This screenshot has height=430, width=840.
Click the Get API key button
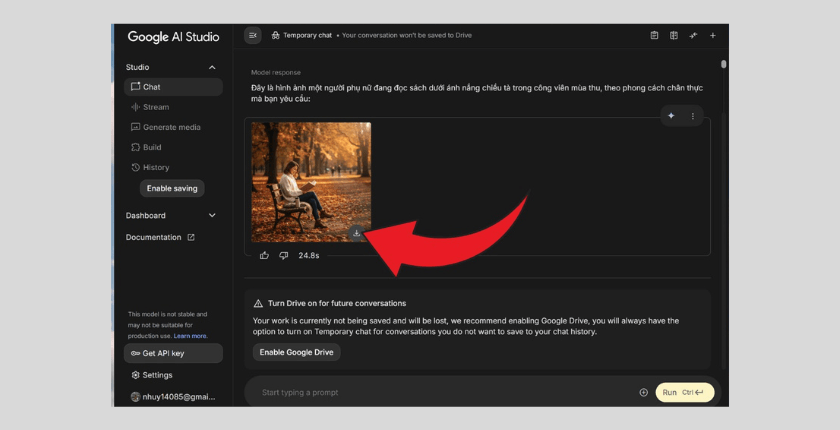[x=173, y=353]
